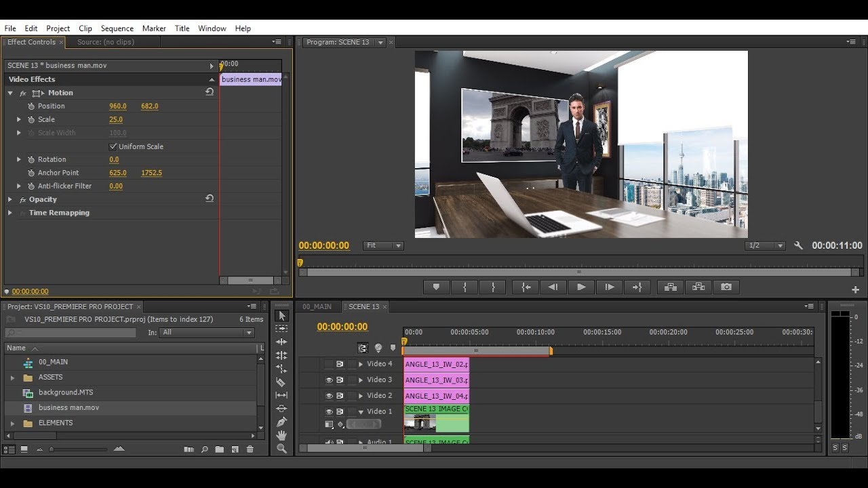Open the Clip menu

(x=85, y=28)
